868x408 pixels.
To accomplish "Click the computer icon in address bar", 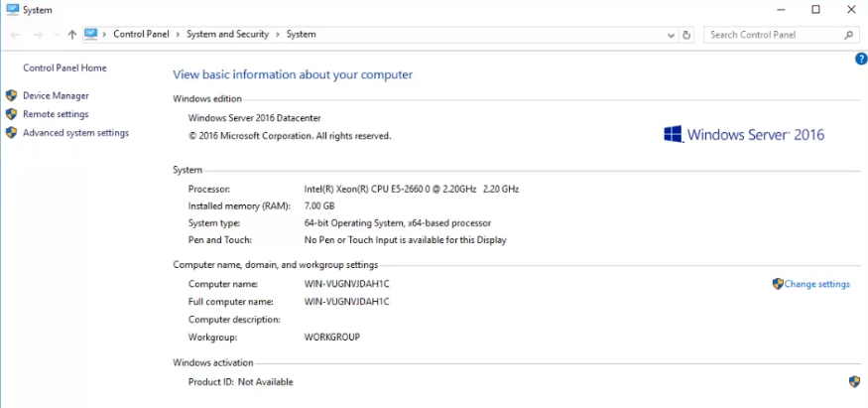I will point(91,34).
